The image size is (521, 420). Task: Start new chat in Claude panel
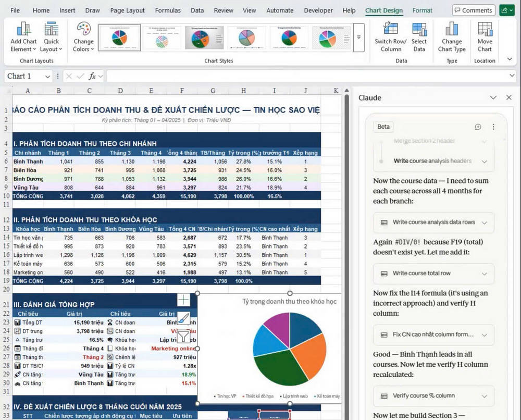point(478,127)
